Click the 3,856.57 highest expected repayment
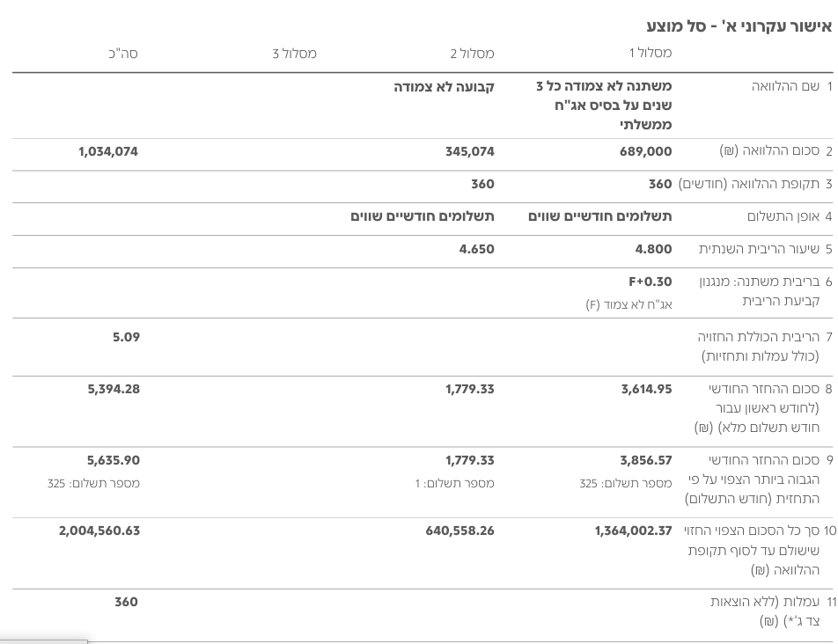The width and height of the screenshot is (838, 644). point(645,461)
